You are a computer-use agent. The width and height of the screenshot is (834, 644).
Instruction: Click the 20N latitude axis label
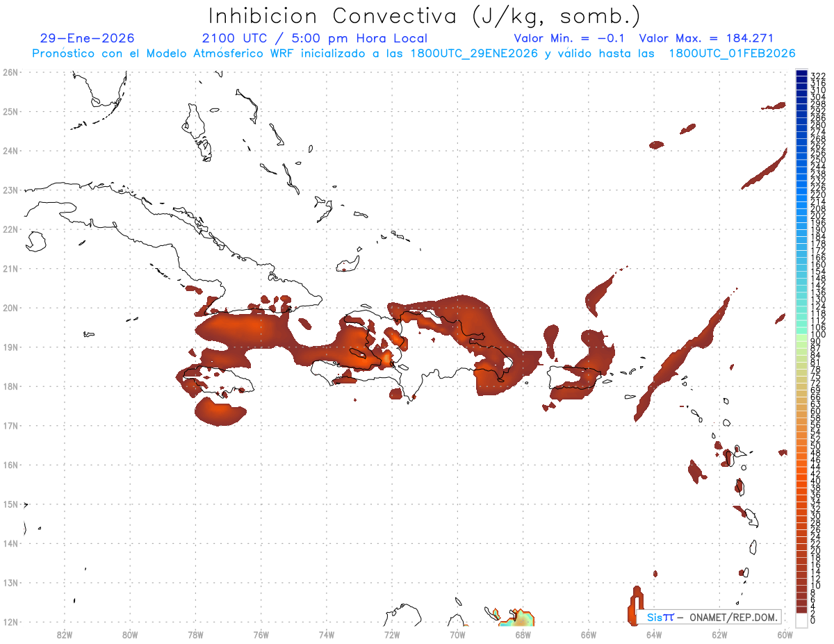pyautogui.click(x=10, y=308)
